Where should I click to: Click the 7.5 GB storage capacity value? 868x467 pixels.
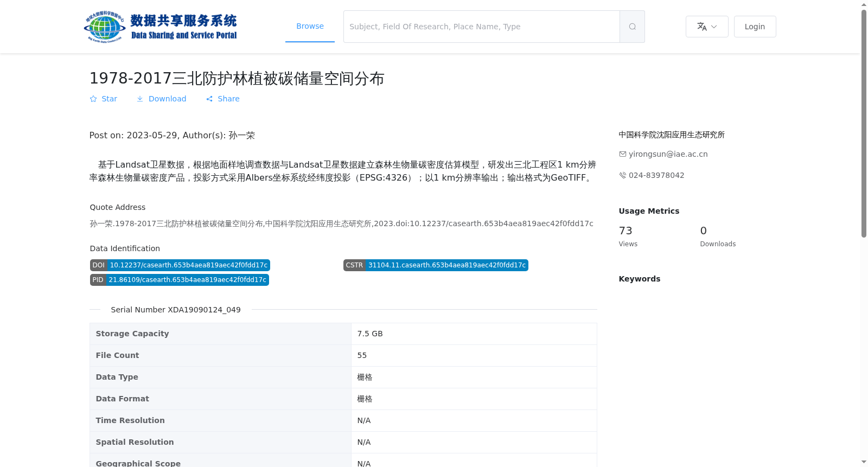[370, 334]
